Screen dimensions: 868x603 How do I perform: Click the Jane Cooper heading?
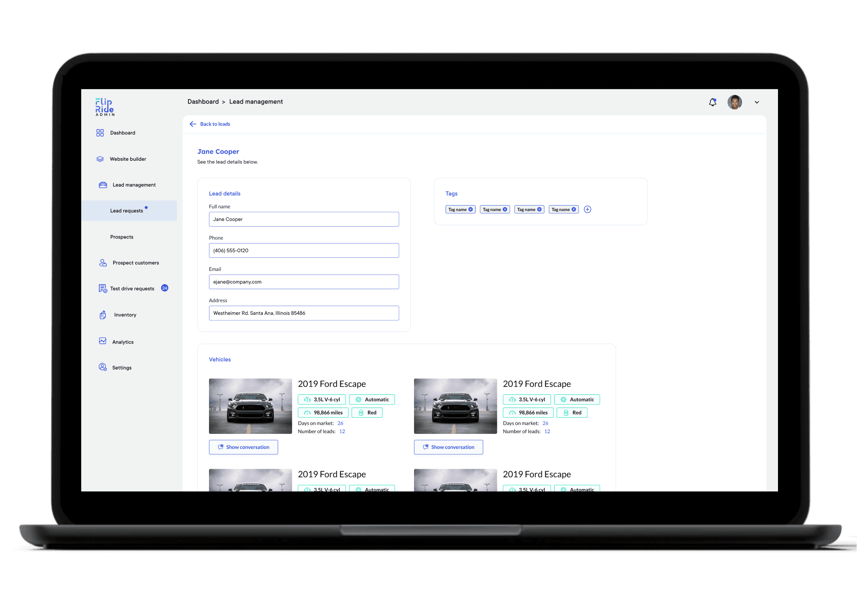tap(218, 152)
